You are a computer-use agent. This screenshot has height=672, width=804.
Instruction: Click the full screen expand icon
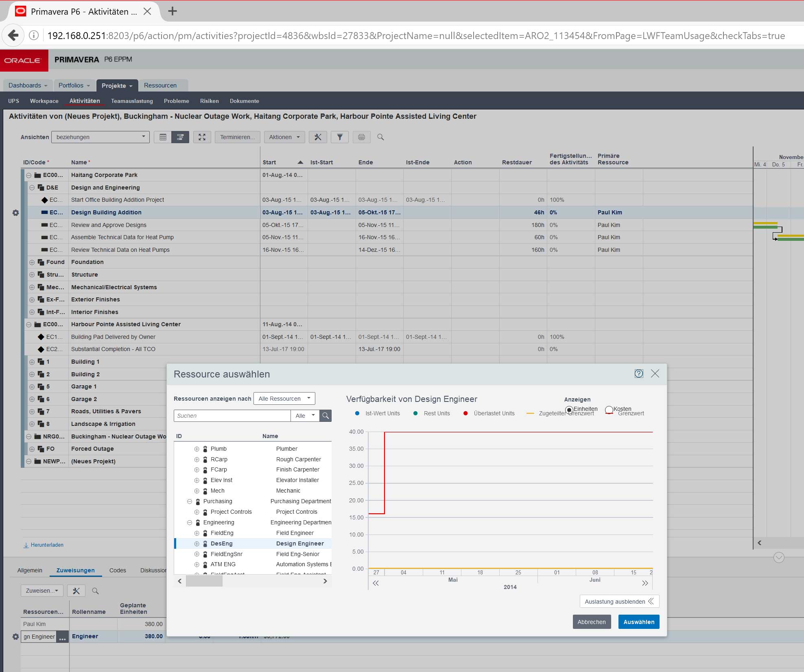click(x=202, y=137)
